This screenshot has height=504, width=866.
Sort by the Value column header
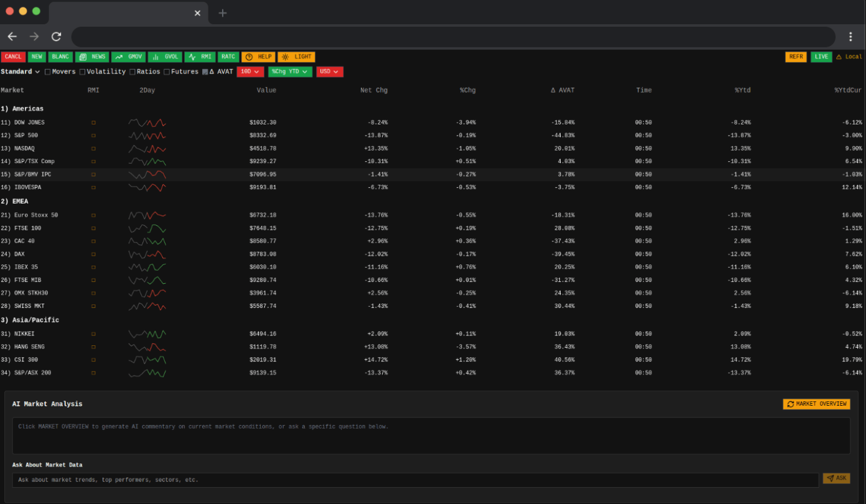coord(266,90)
